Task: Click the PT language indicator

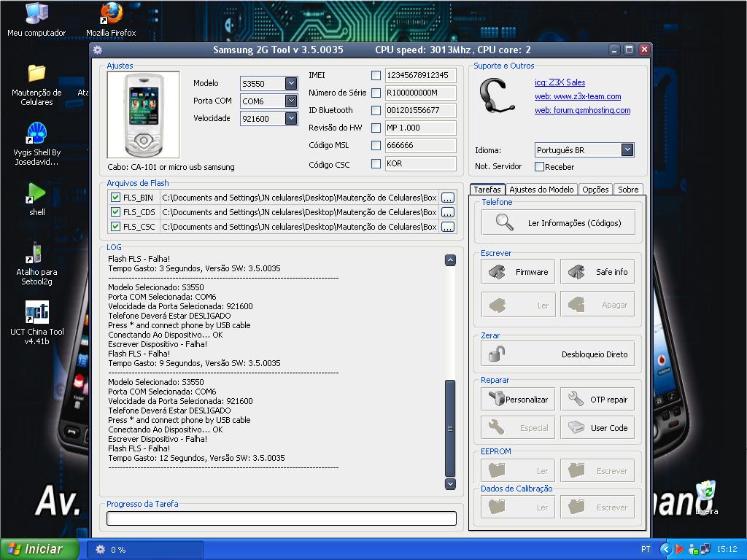Action: point(645,549)
